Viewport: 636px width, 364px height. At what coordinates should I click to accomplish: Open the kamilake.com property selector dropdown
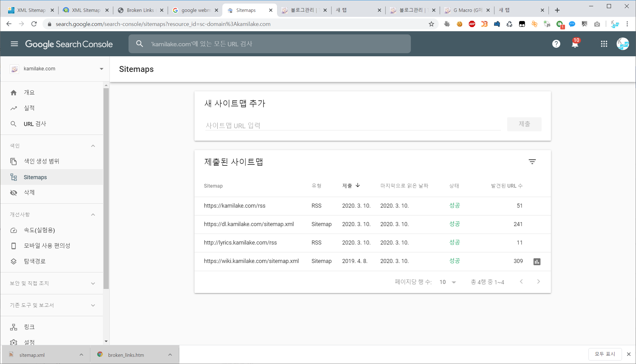click(101, 69)
